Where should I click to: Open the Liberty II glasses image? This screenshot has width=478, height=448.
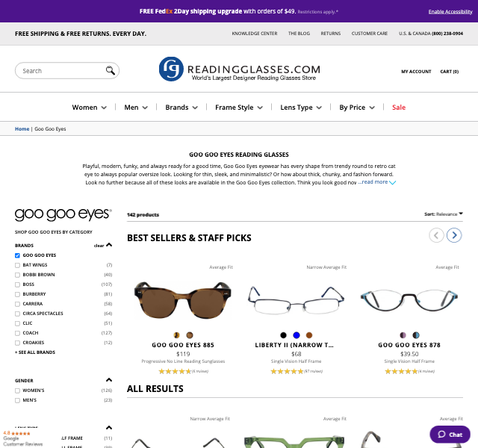click(296, 300)
